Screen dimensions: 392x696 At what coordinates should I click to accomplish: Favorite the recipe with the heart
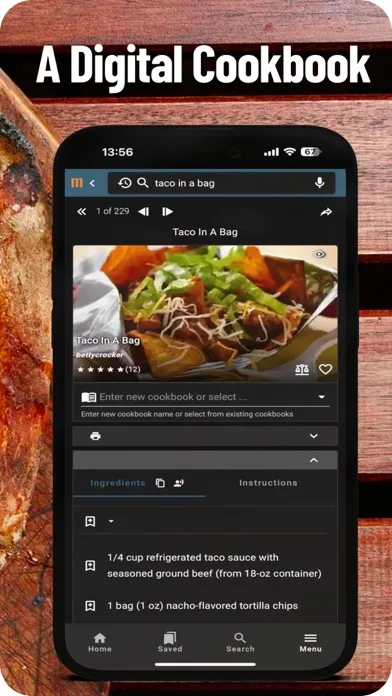click(325, 369)
